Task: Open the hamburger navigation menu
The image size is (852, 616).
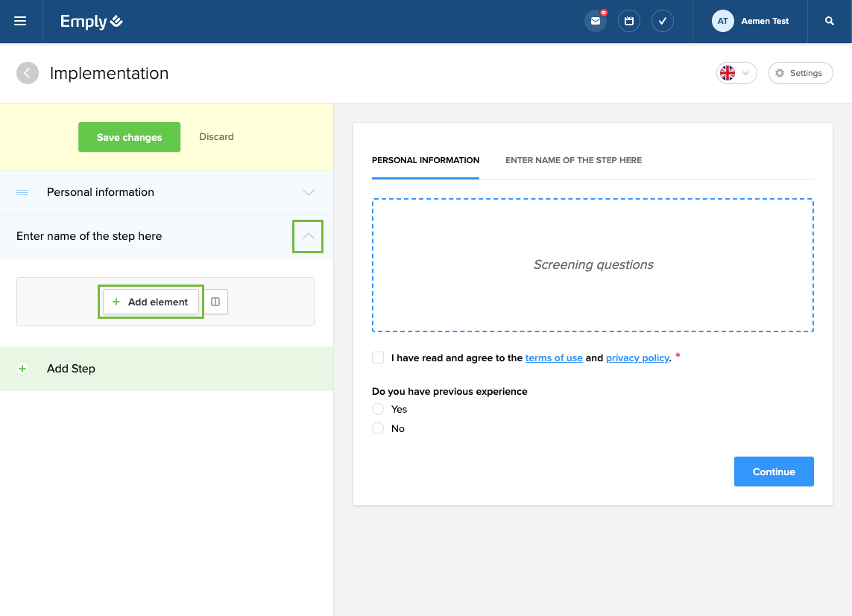Action: 20,22
